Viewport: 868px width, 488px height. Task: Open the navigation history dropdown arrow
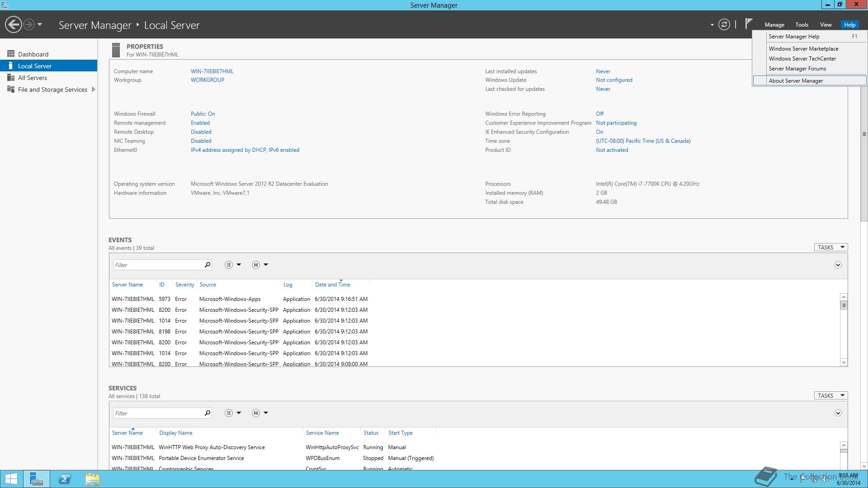tap(40, 24)
